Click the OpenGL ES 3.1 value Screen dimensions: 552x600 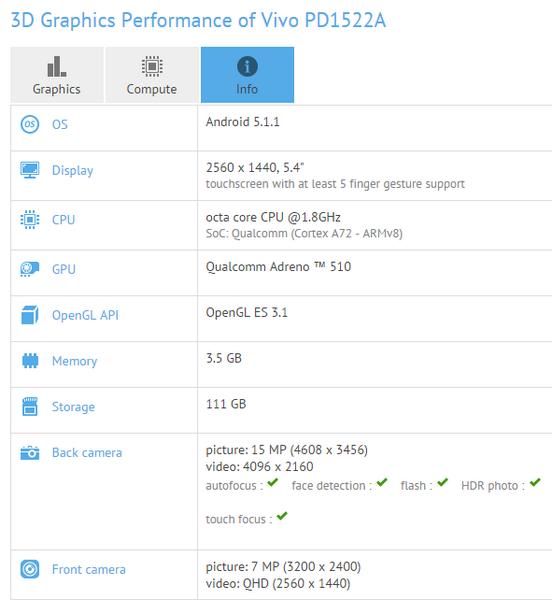247,312
